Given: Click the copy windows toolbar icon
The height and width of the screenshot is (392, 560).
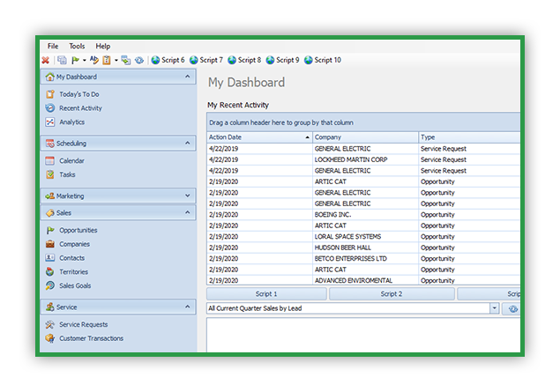Looking at the screenshot, I should click(x=62, y=60).
